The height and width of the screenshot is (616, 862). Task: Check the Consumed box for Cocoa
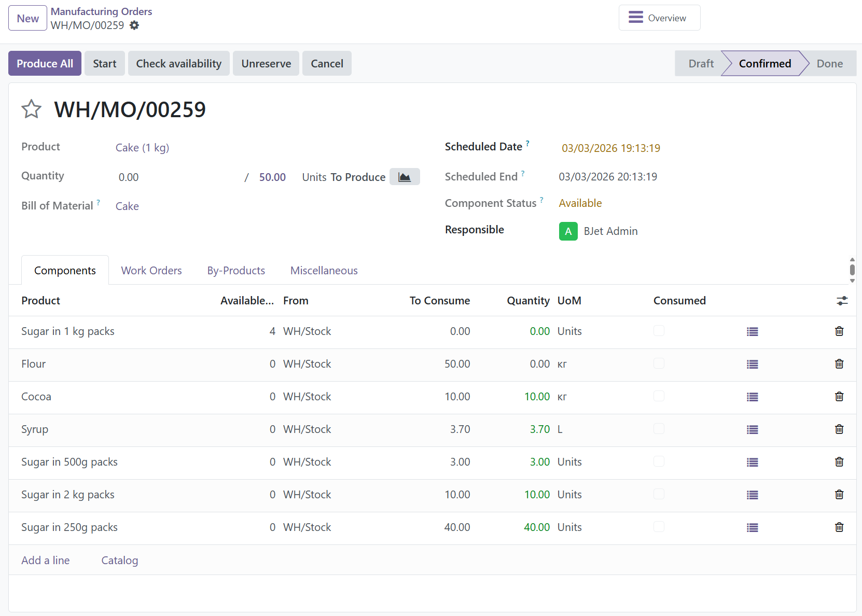coord(659,396)
